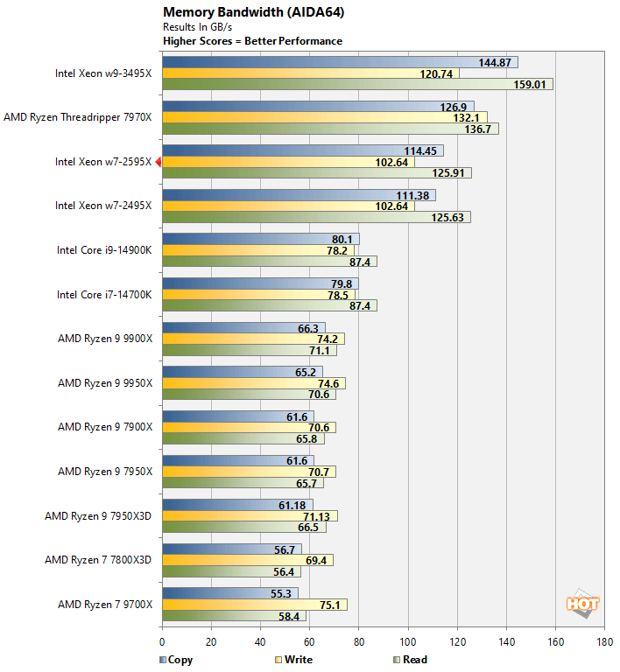Select the AMD Ryzen 7 9700X label
The image size is (620, 672).
[105, 605]
